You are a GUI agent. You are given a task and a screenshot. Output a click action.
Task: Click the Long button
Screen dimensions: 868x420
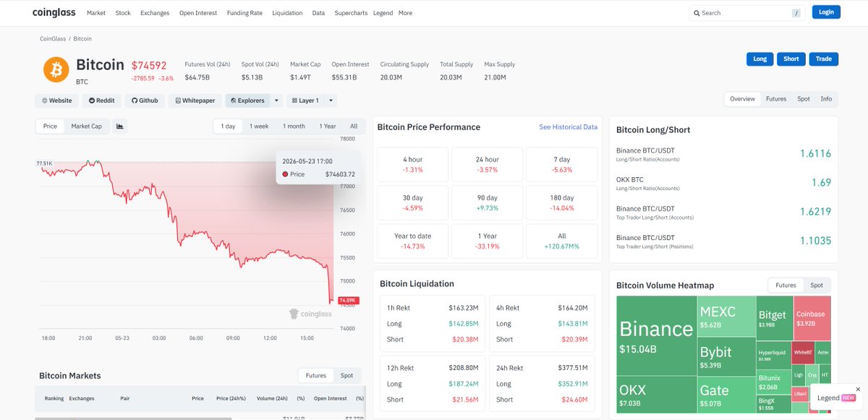coord(760,59)
